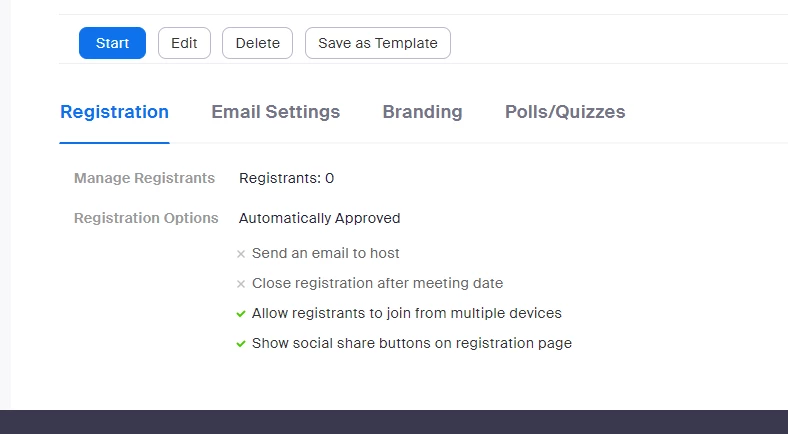Select the Polls/Quizzes tab
The height and width of the screenshot is (434, 788).
pos(565,112)
